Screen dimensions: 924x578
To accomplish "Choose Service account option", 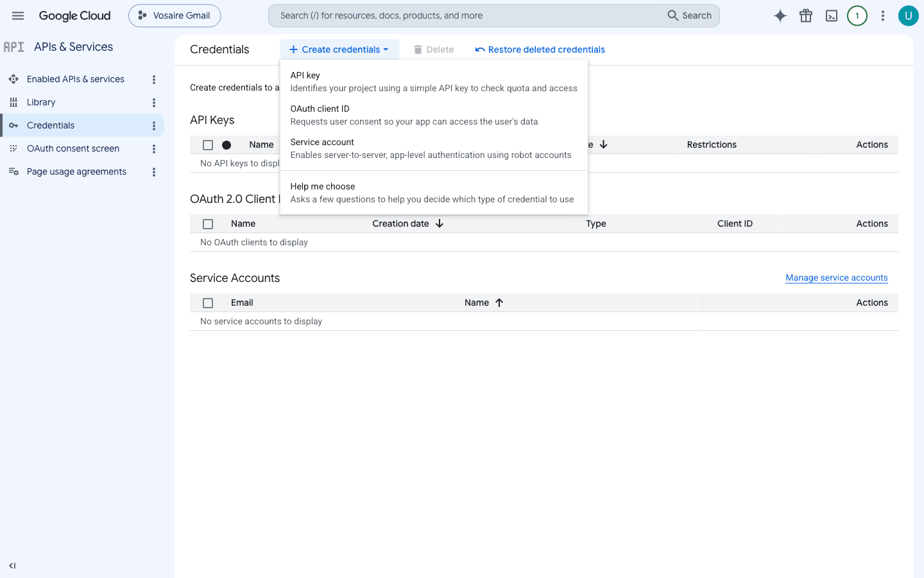I will [434, 148].
